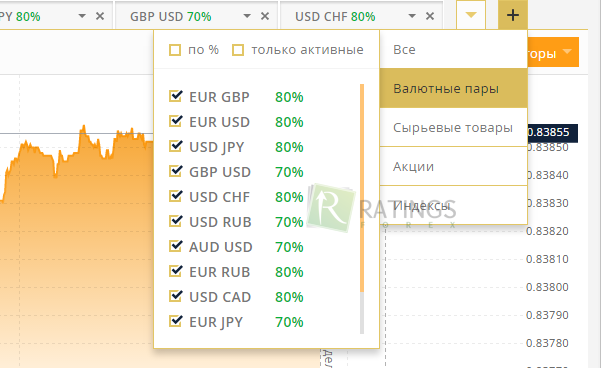Expand the GBP USD tab dropdown arrow
601x368 pixels.
point(247,16)
